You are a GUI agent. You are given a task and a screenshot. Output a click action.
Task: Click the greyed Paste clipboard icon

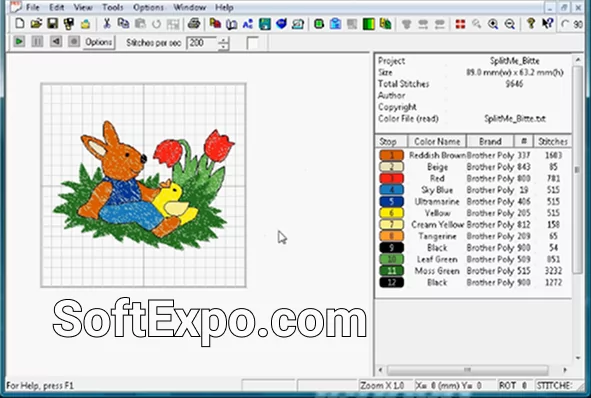click(140, 24)
